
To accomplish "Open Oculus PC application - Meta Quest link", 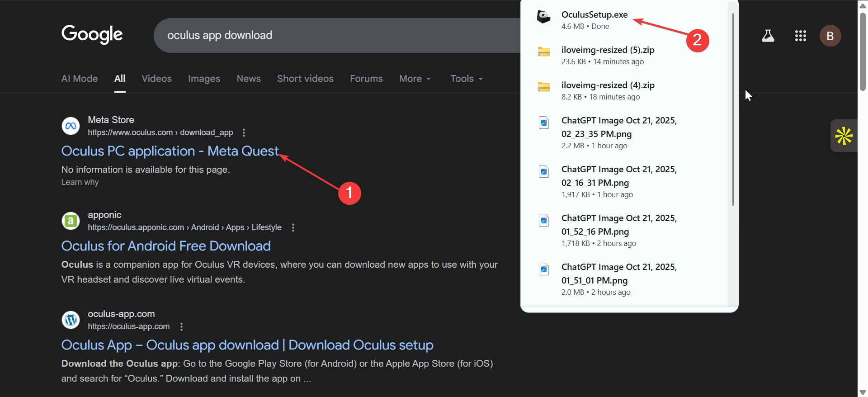I will [x=170, y=151].
